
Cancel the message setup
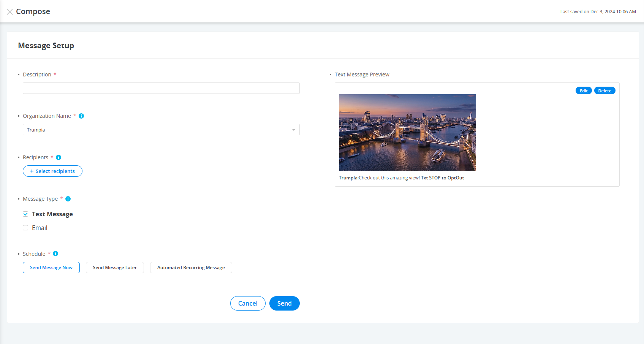point(248,303)
